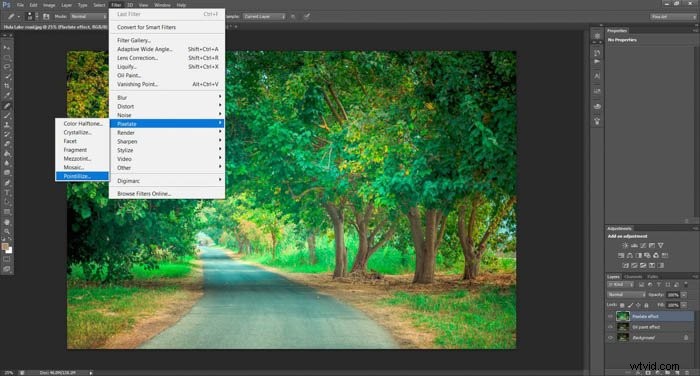This screenshot has width=700, height=376.
Task: Open the workspace switcher dropdown
Action: [673, 17]
